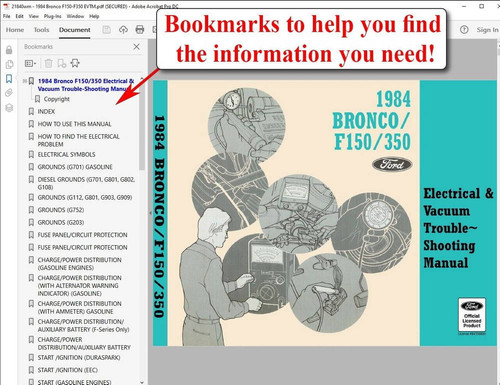Click the Sign In link
500x385 pixels.
(x=487, y=30)
